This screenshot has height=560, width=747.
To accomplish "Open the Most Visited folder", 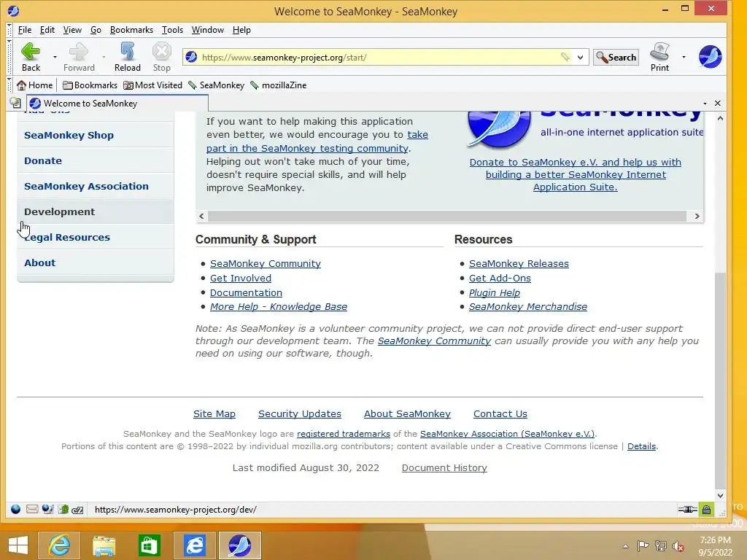I will (x=153, y=85).
